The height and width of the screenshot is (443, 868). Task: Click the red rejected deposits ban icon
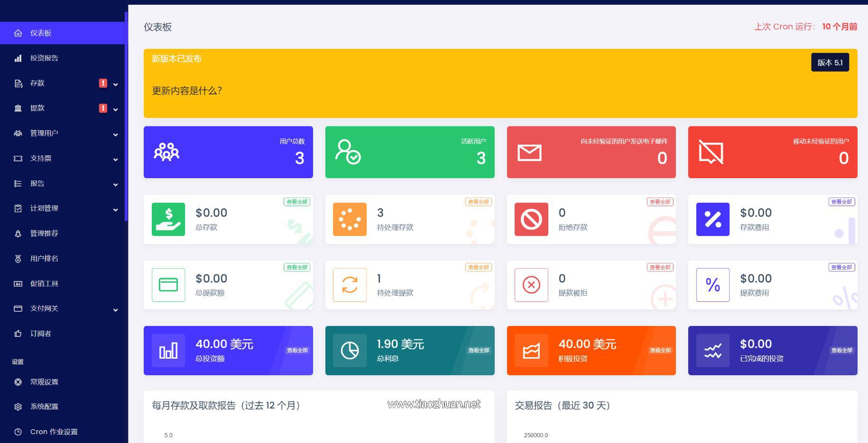click(x=531, y=219)
